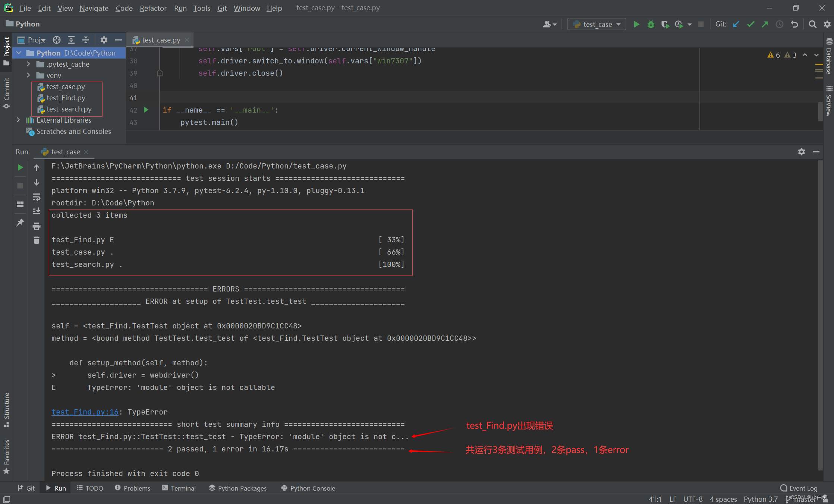Run main block from line 42 gutter

146,110
